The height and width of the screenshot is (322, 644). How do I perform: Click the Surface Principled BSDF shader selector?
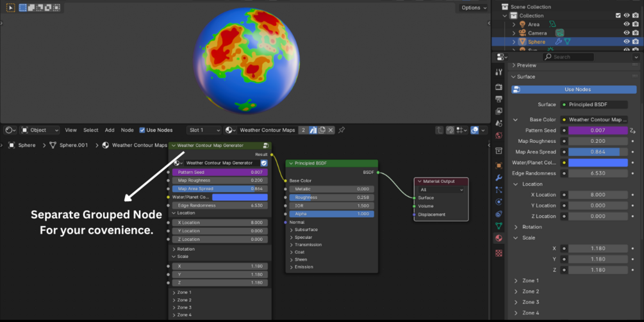594,104
